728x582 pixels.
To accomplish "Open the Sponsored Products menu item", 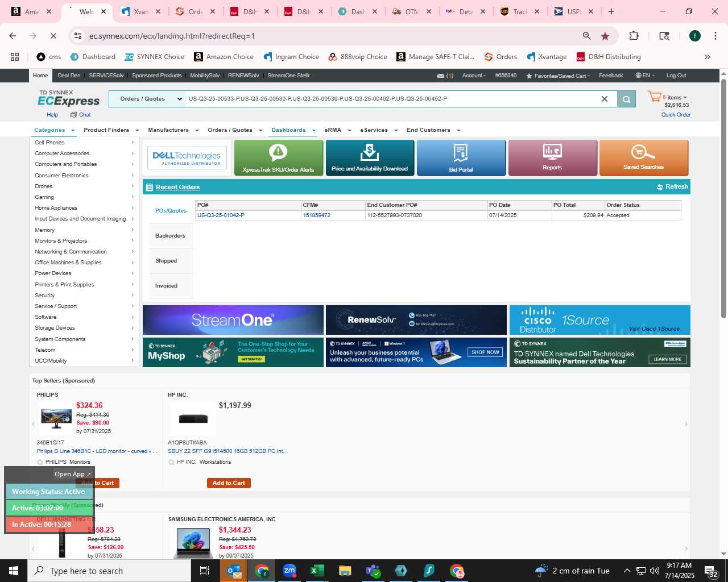I will click(x=157, y=76).
